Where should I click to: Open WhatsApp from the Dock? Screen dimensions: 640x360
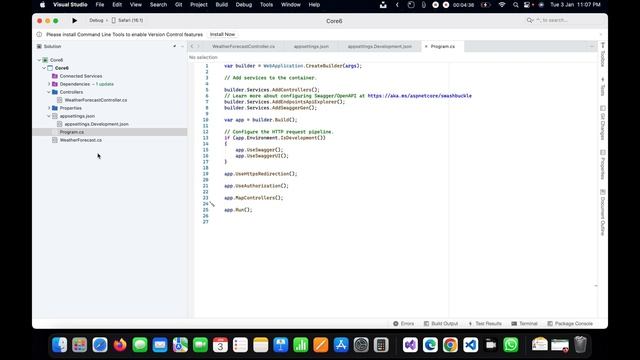(511, 345)
